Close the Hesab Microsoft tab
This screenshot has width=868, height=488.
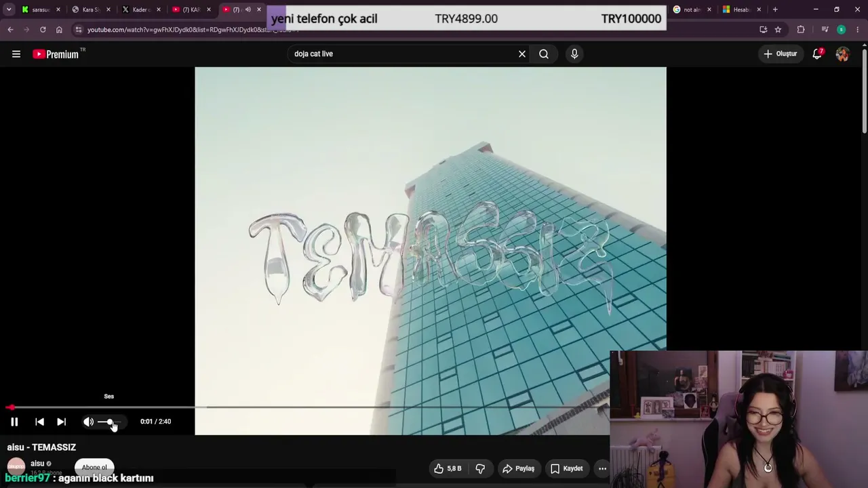pos(759,9)
